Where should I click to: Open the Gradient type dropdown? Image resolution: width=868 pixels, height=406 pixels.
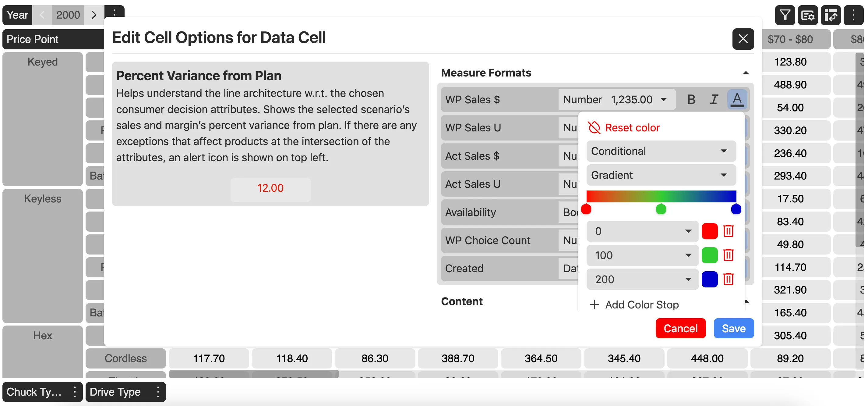(660, 175)
